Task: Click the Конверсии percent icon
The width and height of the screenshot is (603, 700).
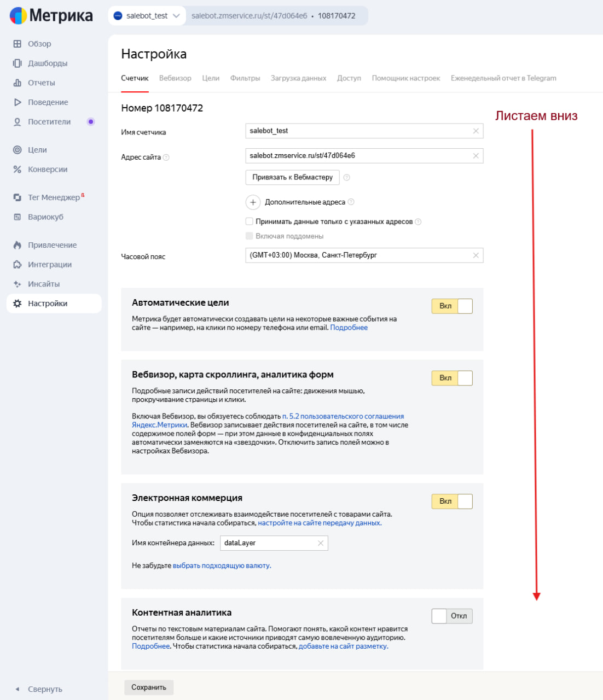Action: point(18,170)
